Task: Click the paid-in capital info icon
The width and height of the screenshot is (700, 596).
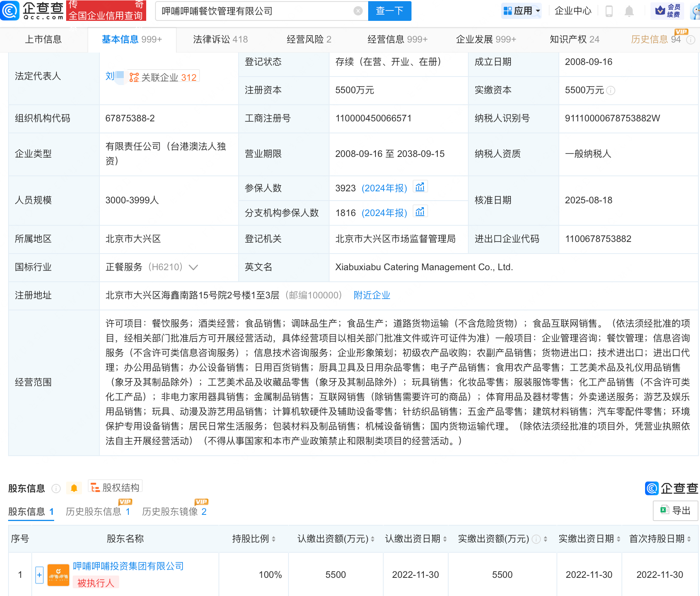Action: point(611,90)
